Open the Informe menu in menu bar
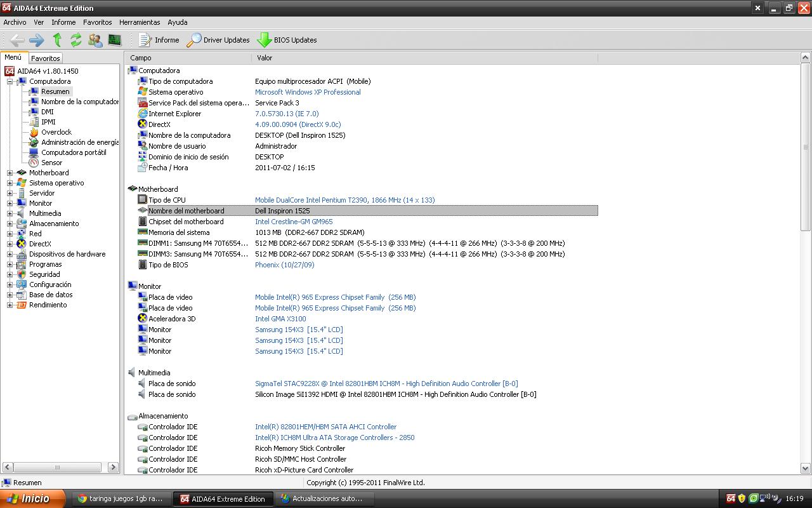 coord(63,22)
